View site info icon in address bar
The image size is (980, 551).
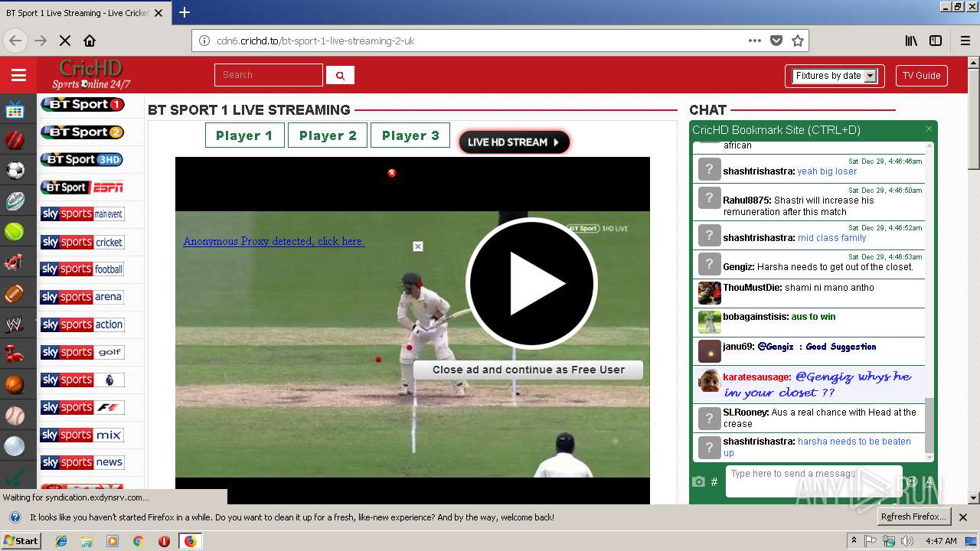204,41
